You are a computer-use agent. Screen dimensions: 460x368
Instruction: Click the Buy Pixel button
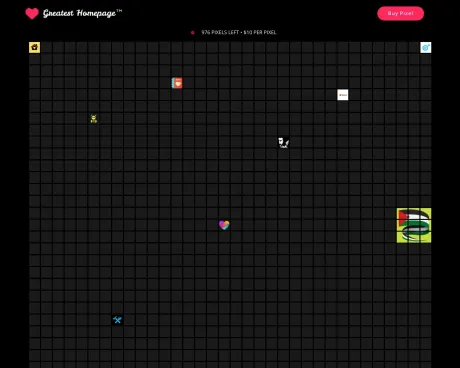pos(400,13)
